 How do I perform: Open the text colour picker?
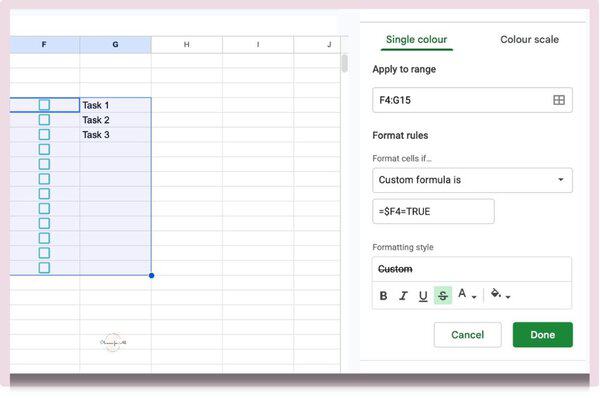coord(467,295)
